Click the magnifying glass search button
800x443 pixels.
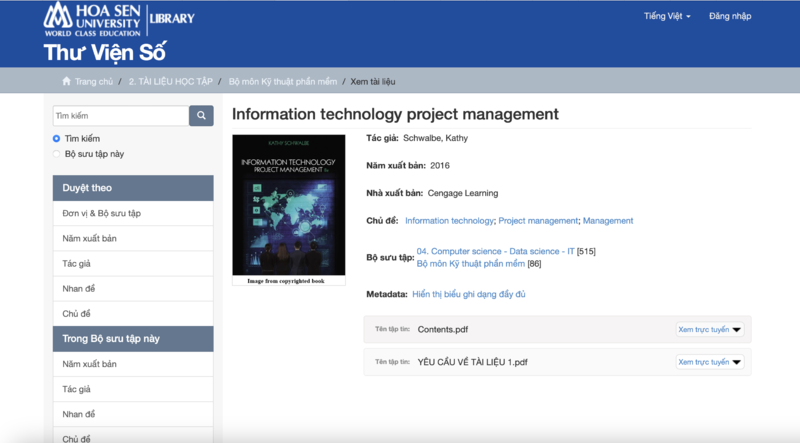[x=201, y=116]
